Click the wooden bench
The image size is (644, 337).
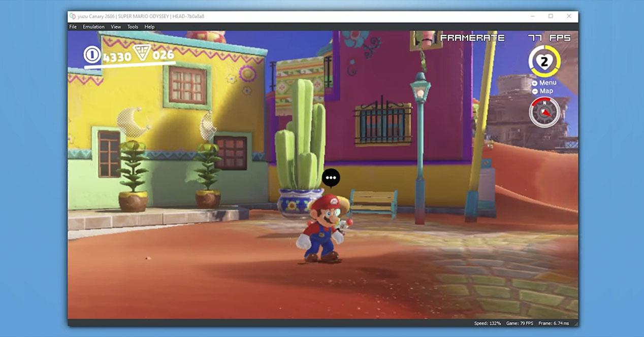(373, 203)
